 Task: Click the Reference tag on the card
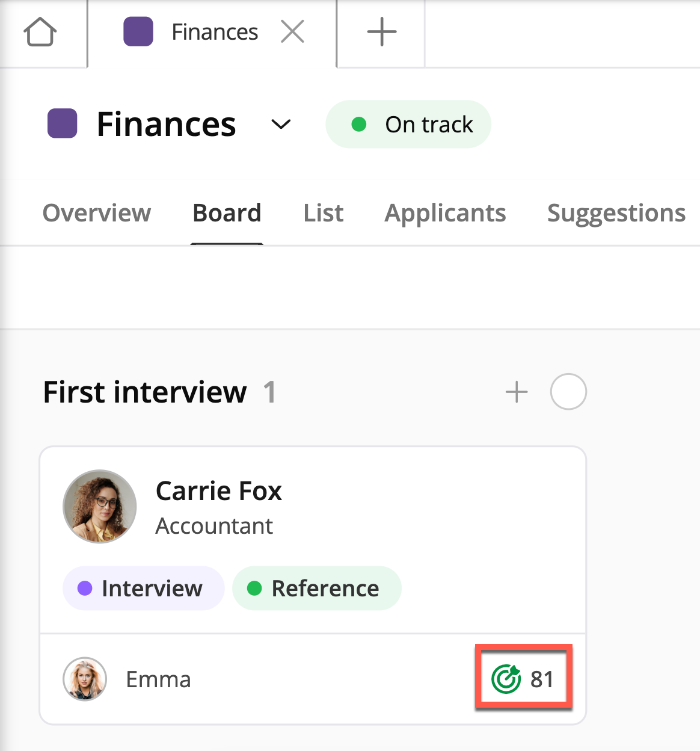pyautogui.click(x=316, y=589)
